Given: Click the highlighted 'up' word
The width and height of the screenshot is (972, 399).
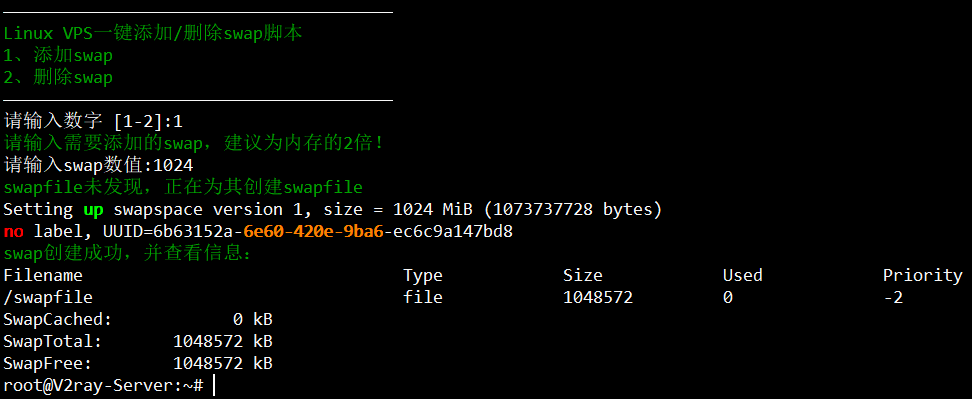Looking at the screenshot, I should pos(93,210).
